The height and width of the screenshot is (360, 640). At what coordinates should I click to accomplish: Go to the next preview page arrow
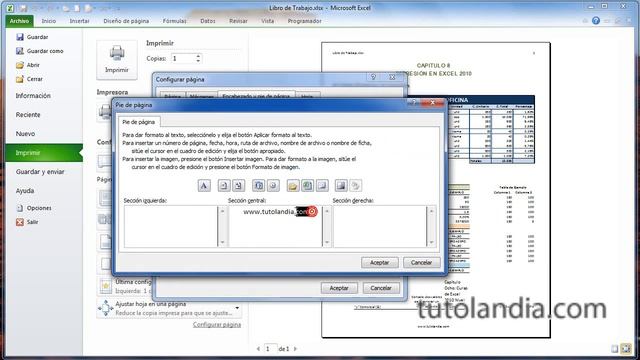(x=295, y=349)
